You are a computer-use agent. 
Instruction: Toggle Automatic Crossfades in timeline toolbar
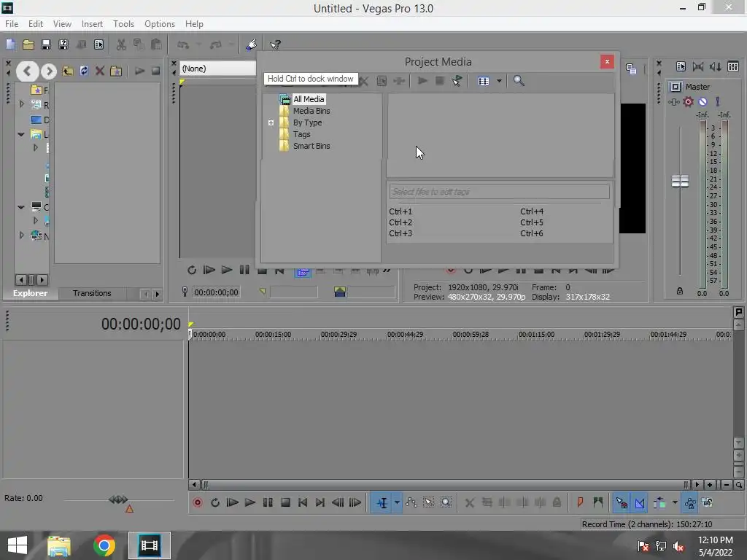pyautogui.click(x=640, y=503)
